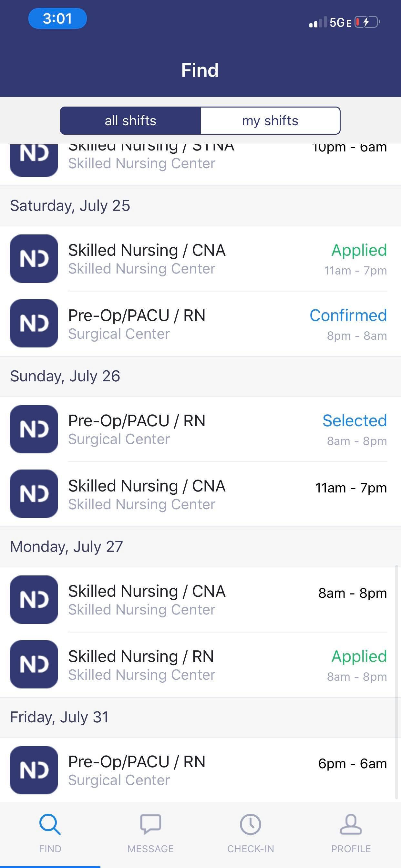Viewport: 401px width, 868px height.
Task: Tap ND logo of Saturday Skilled Nursing CNA
Action: [34, 258]
